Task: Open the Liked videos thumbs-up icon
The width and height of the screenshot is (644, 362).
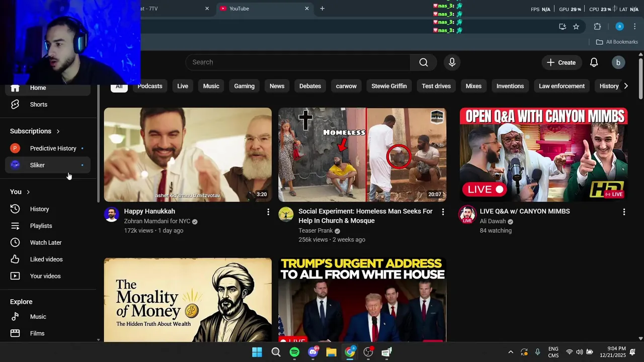Action: point(15,259)
